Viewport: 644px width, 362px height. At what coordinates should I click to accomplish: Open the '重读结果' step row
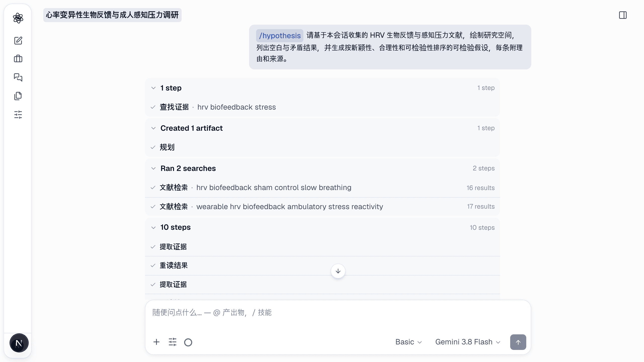point(323,265)
